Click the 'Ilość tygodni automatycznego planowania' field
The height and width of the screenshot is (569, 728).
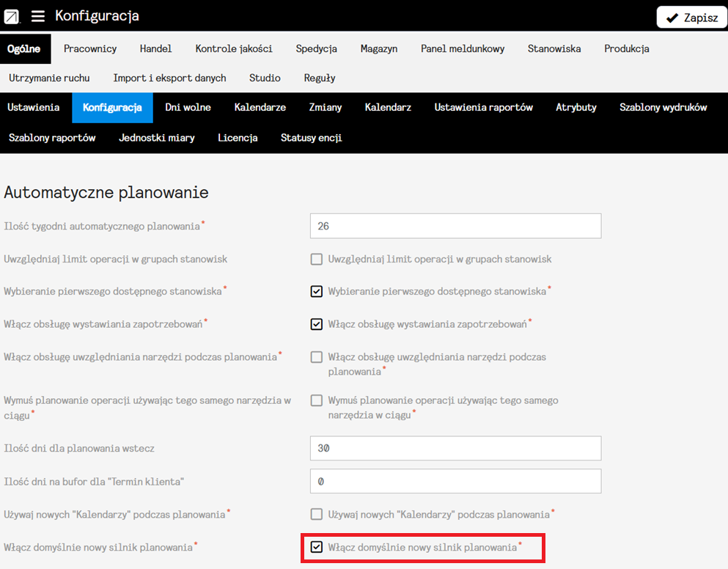coord(455,227)
